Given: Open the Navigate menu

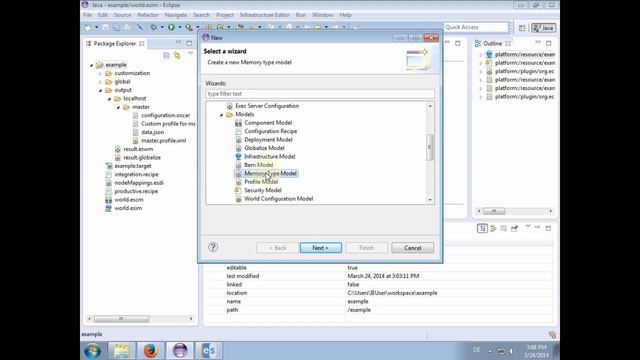Looking at the screenshot, I should click(x=176, y=15).
